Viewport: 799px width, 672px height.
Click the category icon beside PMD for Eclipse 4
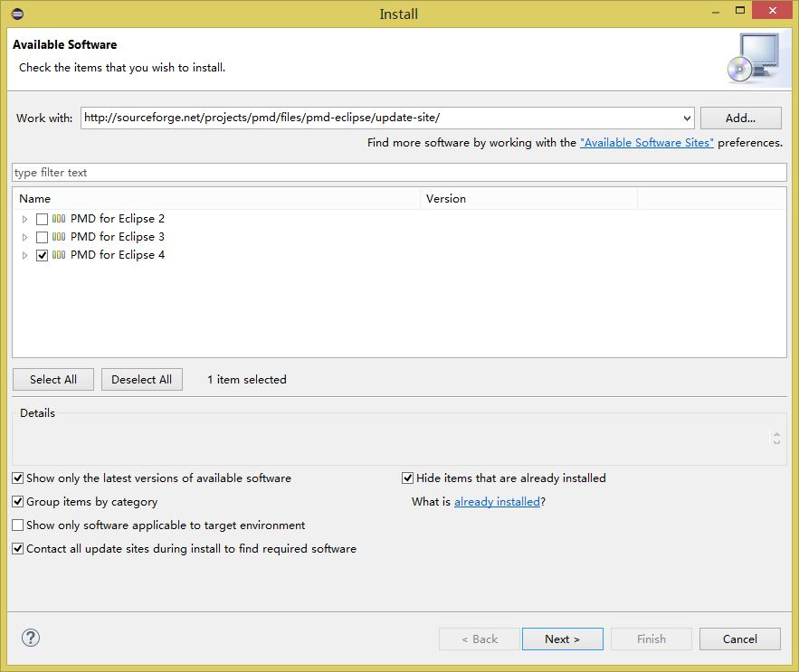(x=59, y=255)
